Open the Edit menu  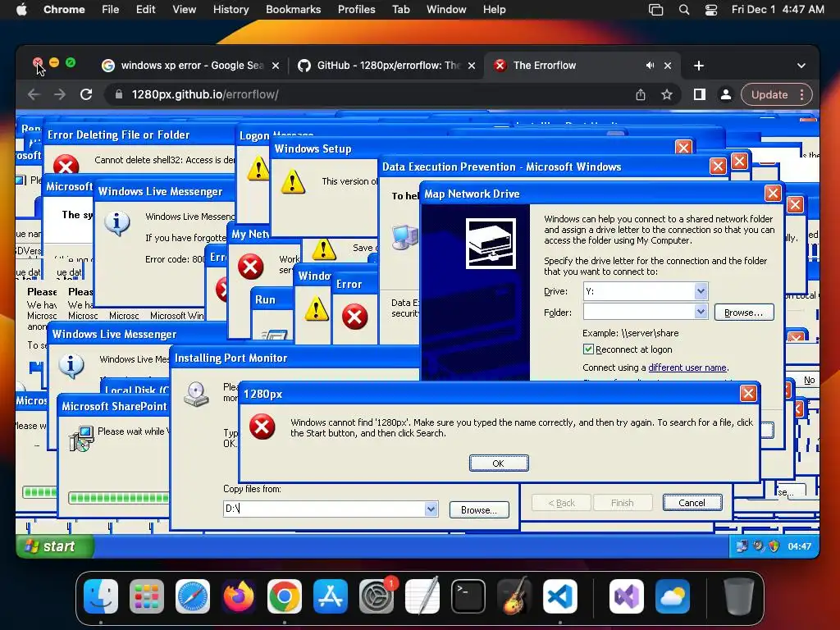point(145,10)
